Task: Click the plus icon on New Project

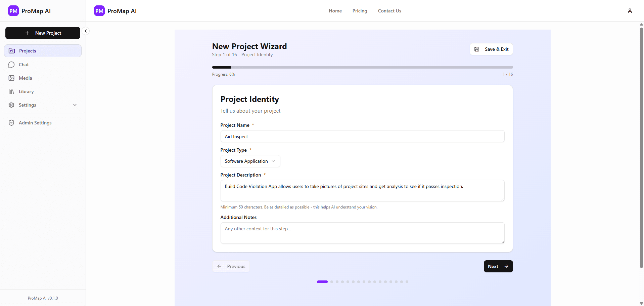Action: (27, 33)
